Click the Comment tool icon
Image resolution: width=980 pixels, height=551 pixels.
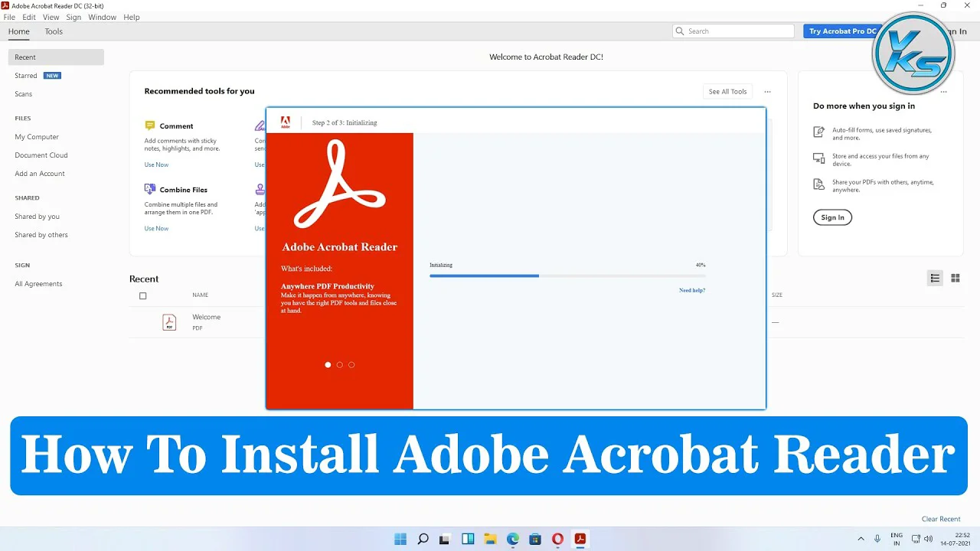click(x=150, y=126)
